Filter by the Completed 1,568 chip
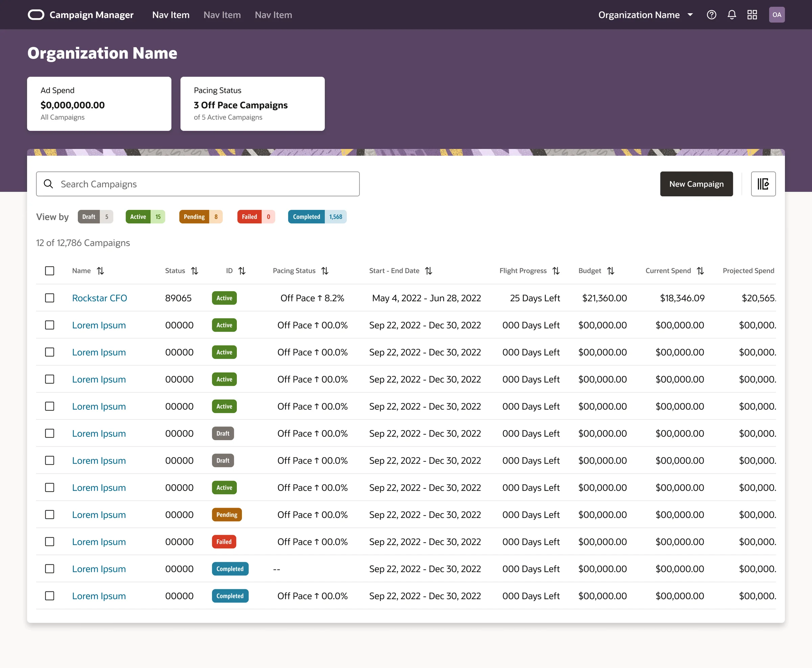 click(x=317, y=217)
